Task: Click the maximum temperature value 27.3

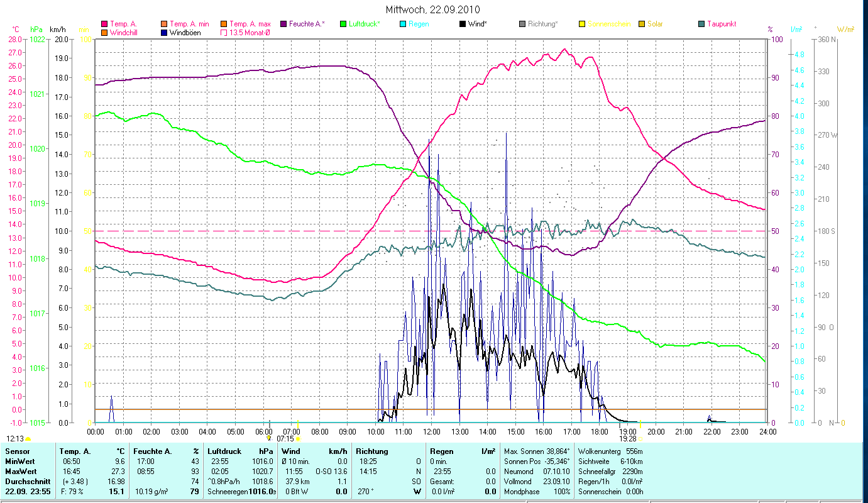Action: pos(118,472)
